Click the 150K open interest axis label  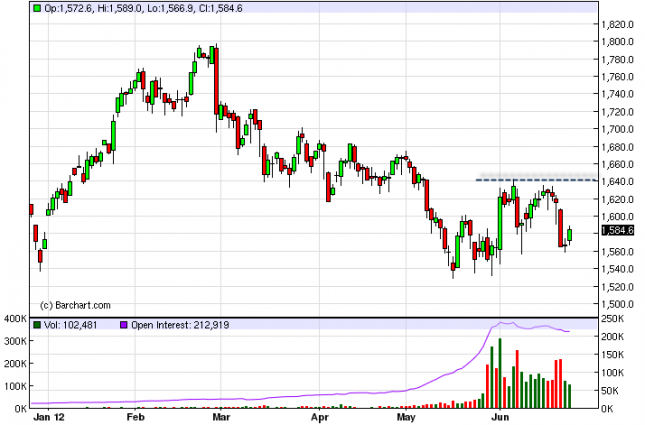click(613, 355)
